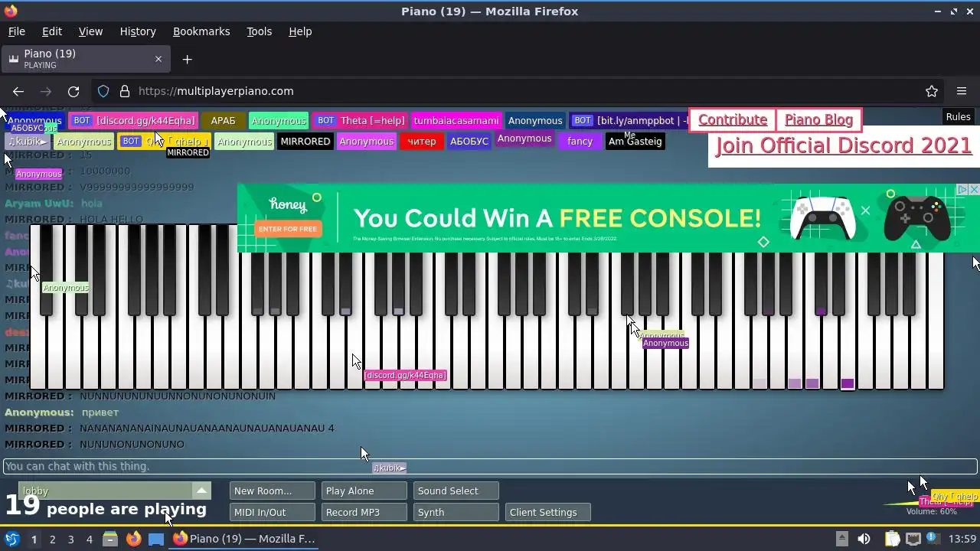Open the tracking protection shield icon

(x=103, y=91)
